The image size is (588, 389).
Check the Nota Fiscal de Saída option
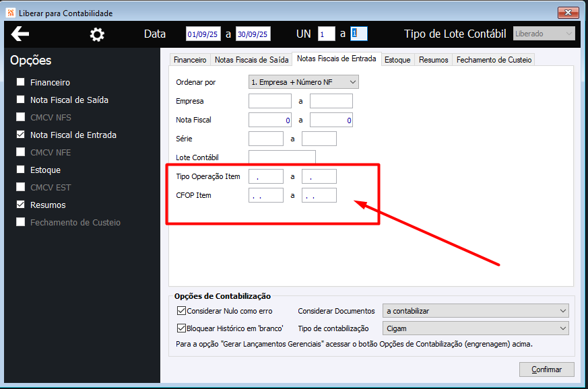(21, 100)
